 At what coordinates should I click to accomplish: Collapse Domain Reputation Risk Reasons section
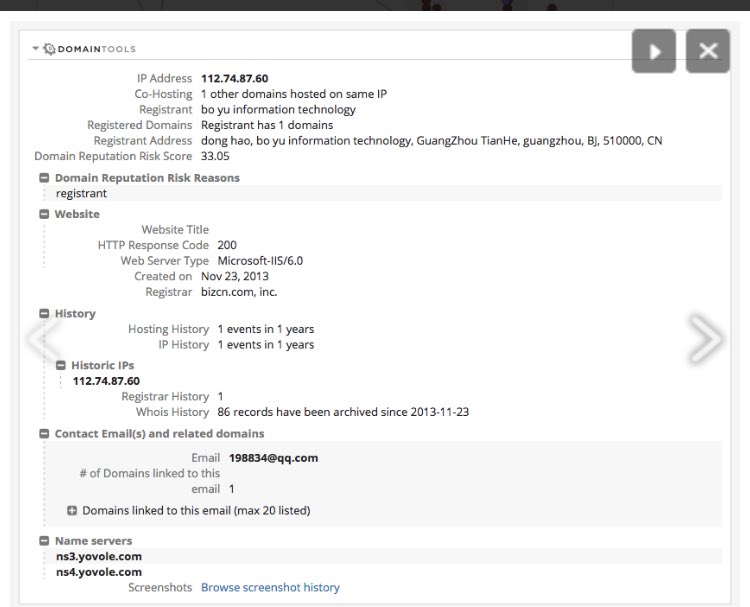(x=44, y=178)
